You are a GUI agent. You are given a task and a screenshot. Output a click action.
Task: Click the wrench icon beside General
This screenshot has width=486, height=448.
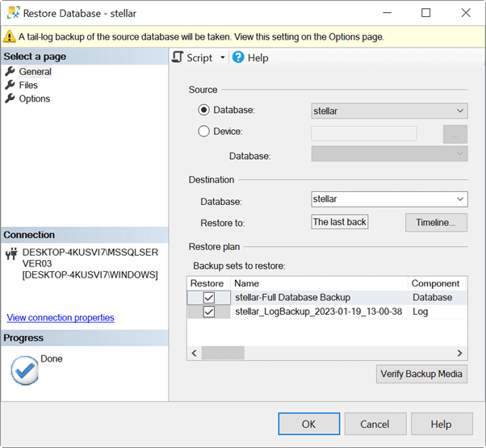pos(10,72)
